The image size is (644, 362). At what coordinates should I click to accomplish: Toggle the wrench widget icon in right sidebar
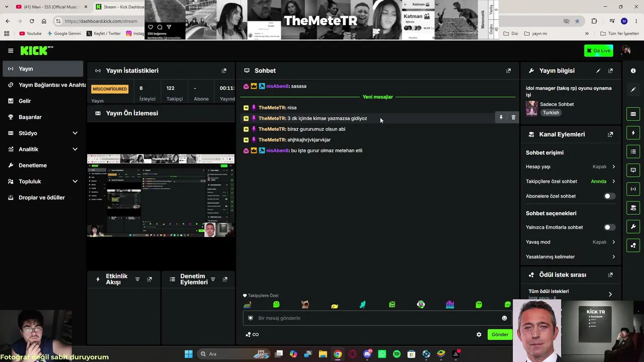[x=633, y=227]
